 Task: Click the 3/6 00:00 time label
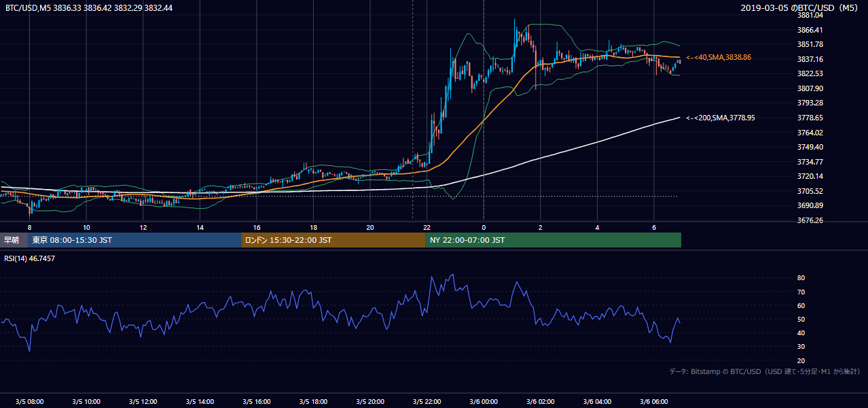pos(484,401)
